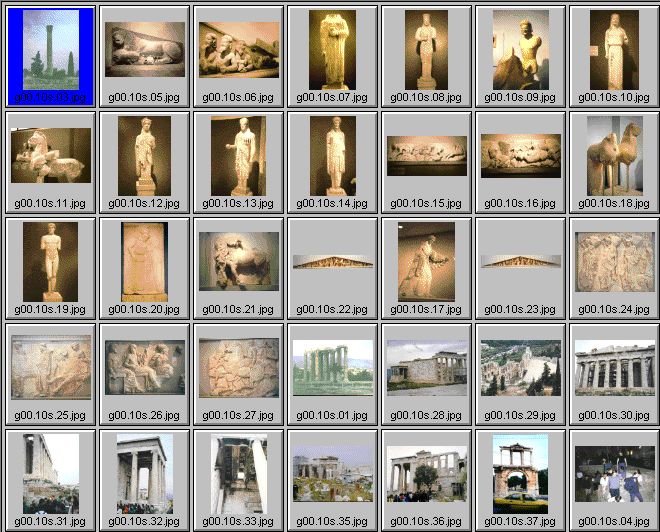Click the arch thumbnail g00.10s.37.jpg
Image resolution: width=660 pixels, height=532 pixels.
520,473
